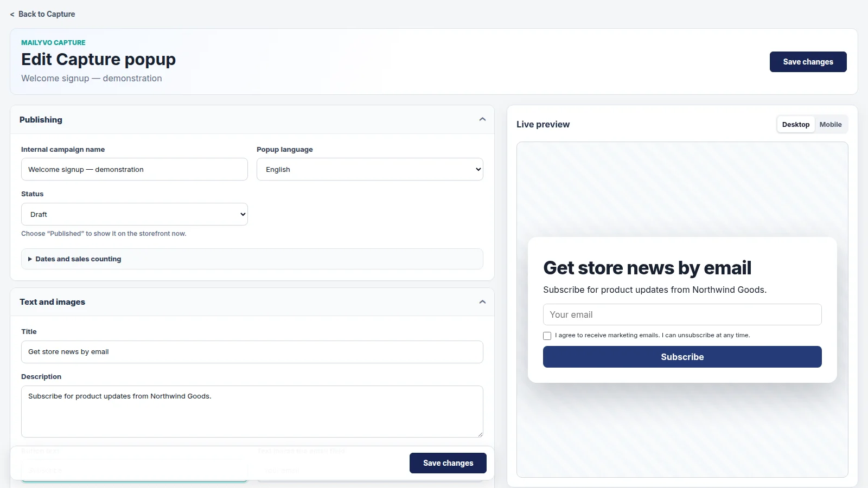Switch preview to Desktop tab
This screenshot has height=488, width=868.
click(x=796, y=125)
